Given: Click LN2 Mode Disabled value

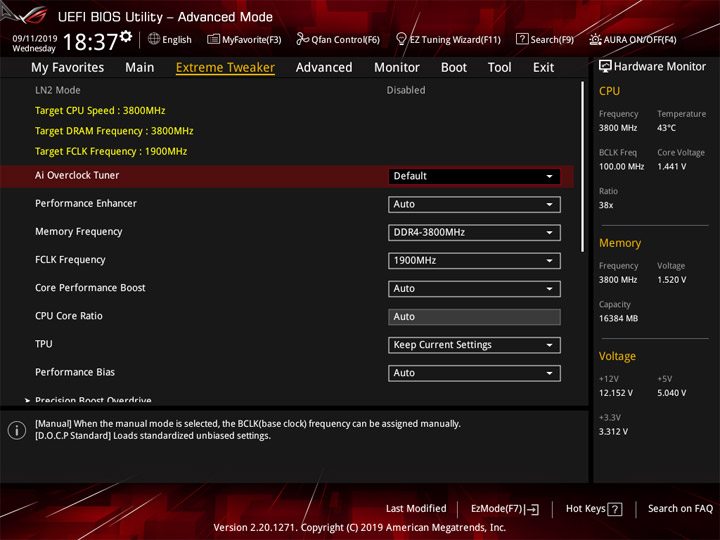Looking at the screenshot, I should [406, 90].
